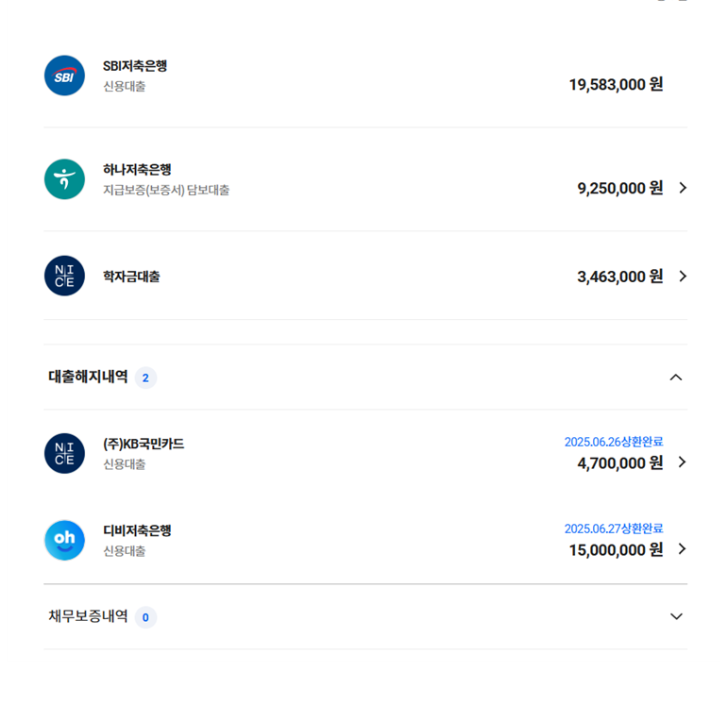Image resolution: width=728 pixels, height=705 pixels.
Task: Click the NICE logo beside (주)KB국민카드
Action: pos(64,453)
